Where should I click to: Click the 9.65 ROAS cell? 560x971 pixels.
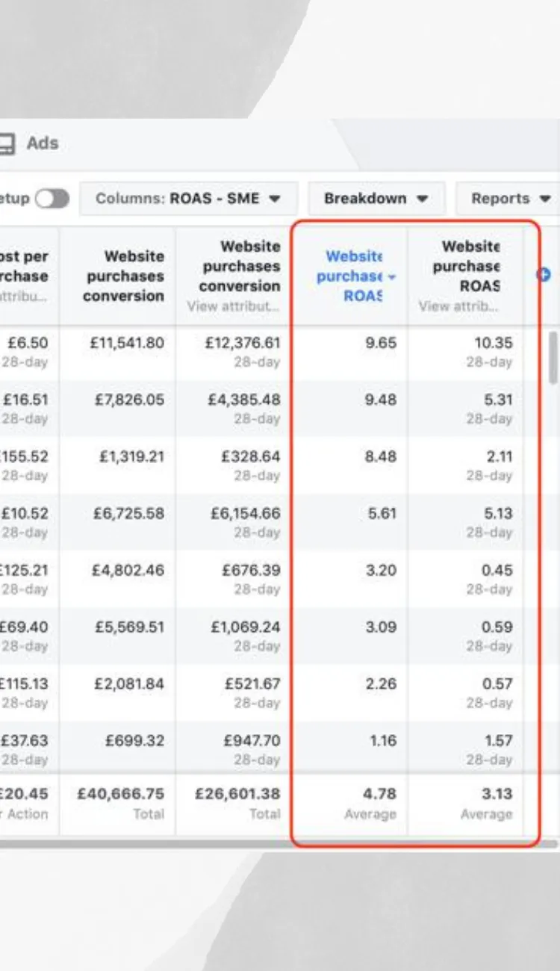[381, 344]
